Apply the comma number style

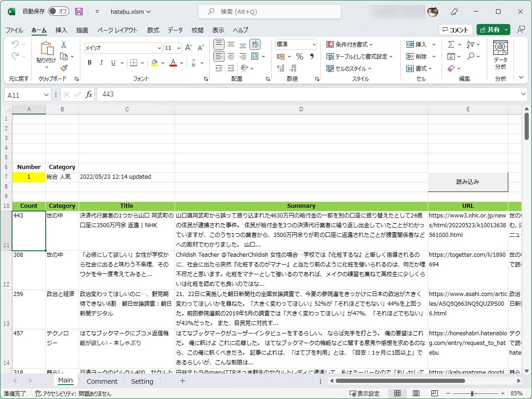click(310, 56)
